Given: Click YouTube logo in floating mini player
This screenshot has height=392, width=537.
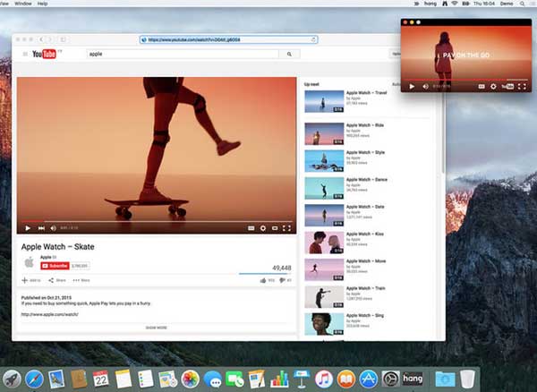Looking at the screenshot, I should click(x=507, y=87).
